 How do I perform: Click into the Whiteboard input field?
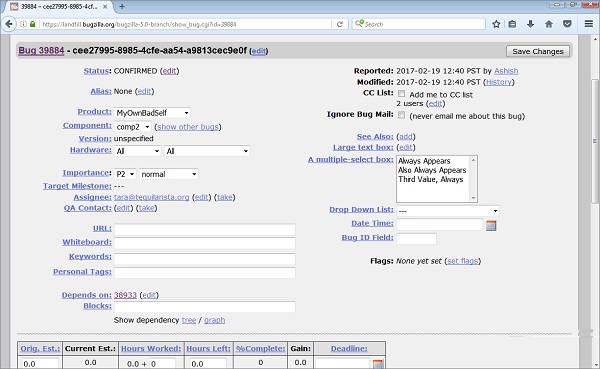[205, 243]
